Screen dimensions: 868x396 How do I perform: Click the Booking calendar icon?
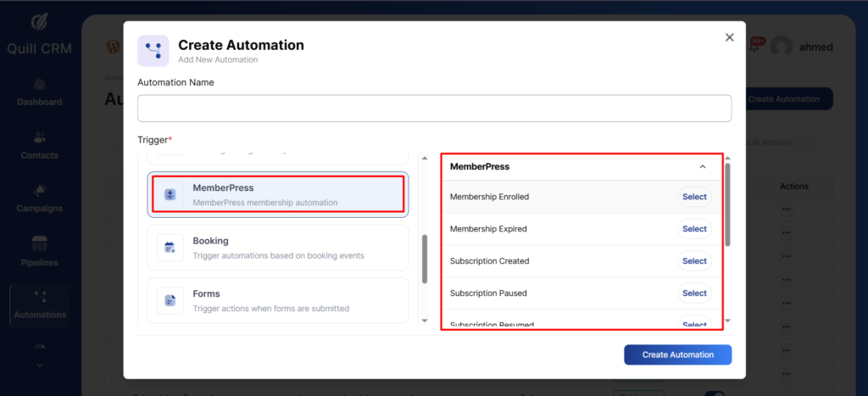[170, 248]
